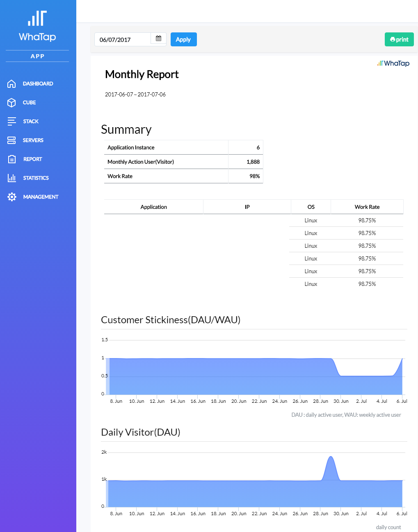
Task: Open the calendar date picker icon
Action: click(158, 39)
